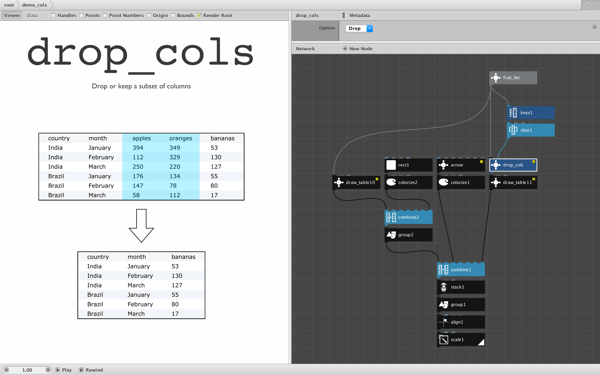The height and width of the screenshot is (375, 600).
Task: Select the keys1 node icon
Action: 513,112
